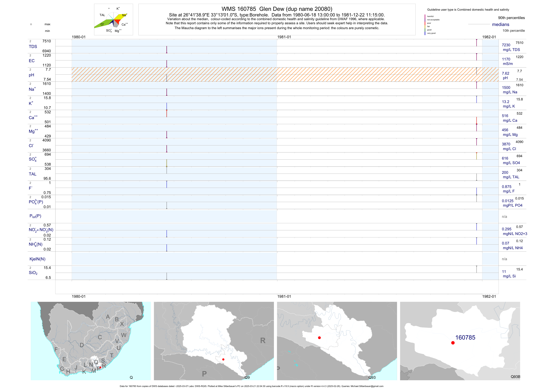Screen dimensions: 554x392
Task: Click the Michael.Silberbauer email address in footer
Action: (x=367, y=386)
